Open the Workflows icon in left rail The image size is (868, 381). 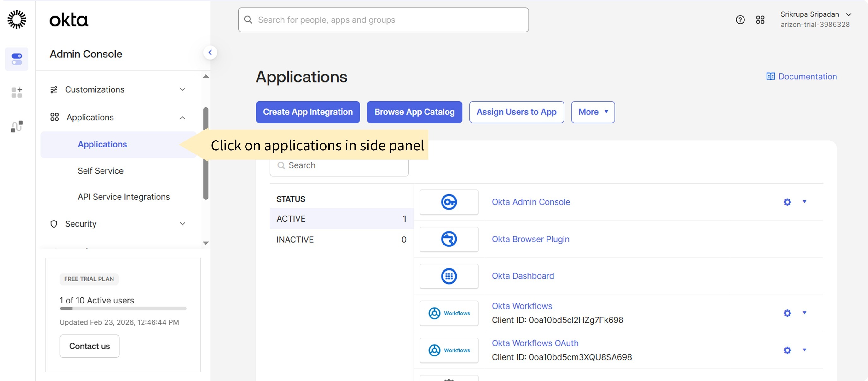[x=16, y=127]
